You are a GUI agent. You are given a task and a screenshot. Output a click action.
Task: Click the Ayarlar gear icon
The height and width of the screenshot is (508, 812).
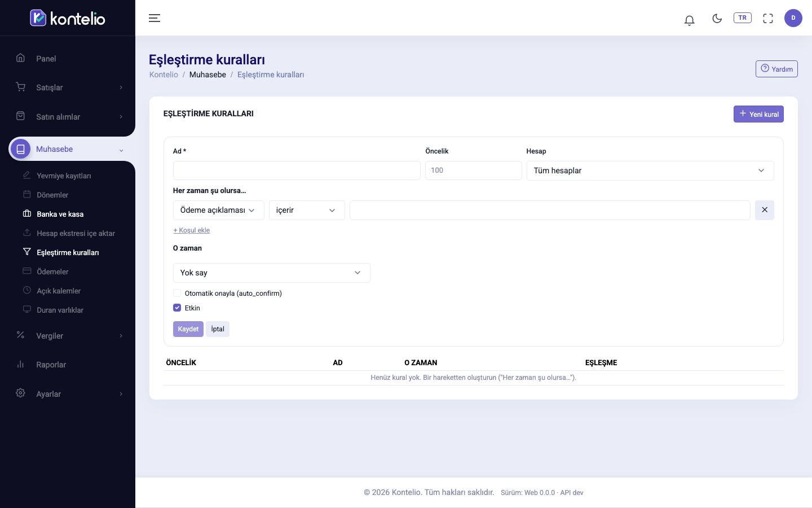pyautogui.click(x=21, y=393)
